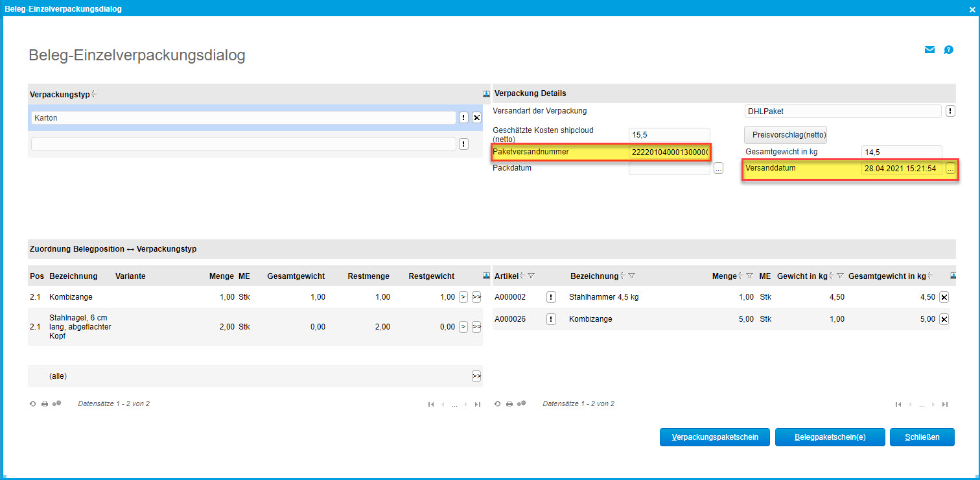This screenshot has width=980, height=480.
Task: Open filter funnel beside the sortable Menge header
Action: [x=749, y=276]
